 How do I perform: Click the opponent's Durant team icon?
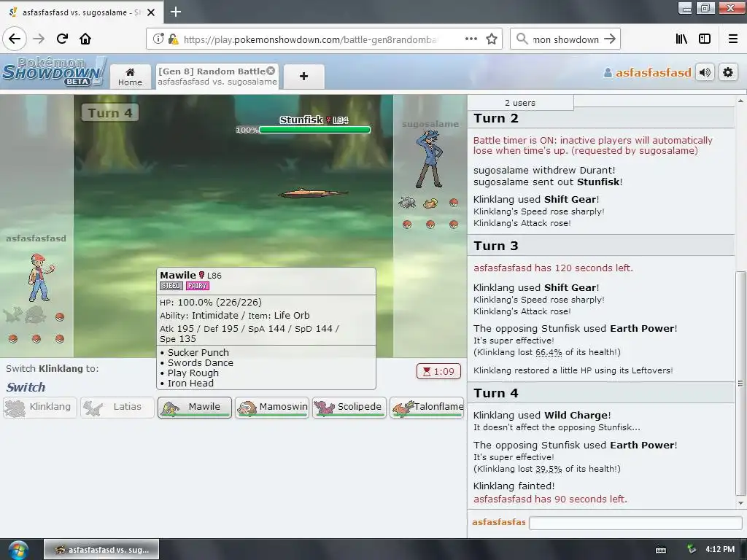click(x=407, y=203)
